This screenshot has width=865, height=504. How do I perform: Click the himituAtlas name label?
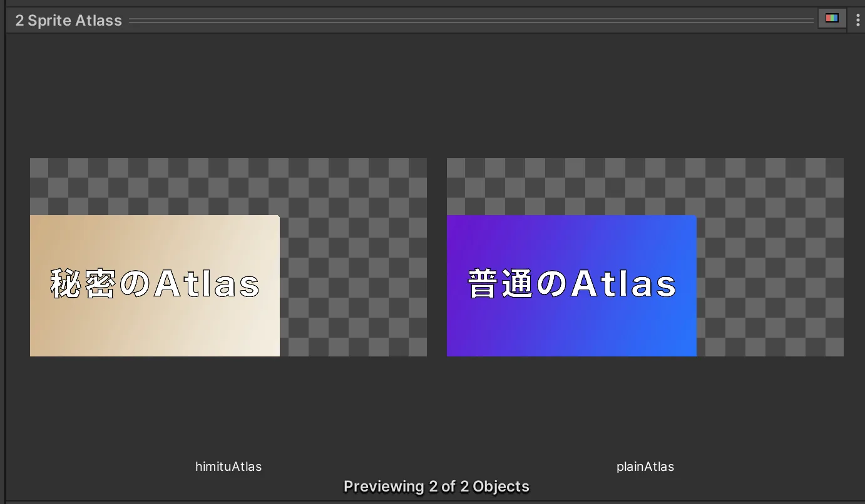pyautogui.click(x=228, y=466)
